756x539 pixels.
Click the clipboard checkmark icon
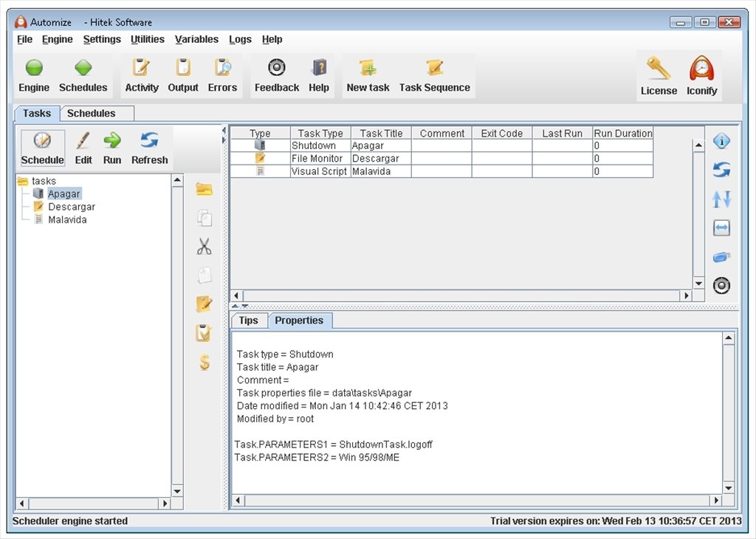click(x=204, y=333)
